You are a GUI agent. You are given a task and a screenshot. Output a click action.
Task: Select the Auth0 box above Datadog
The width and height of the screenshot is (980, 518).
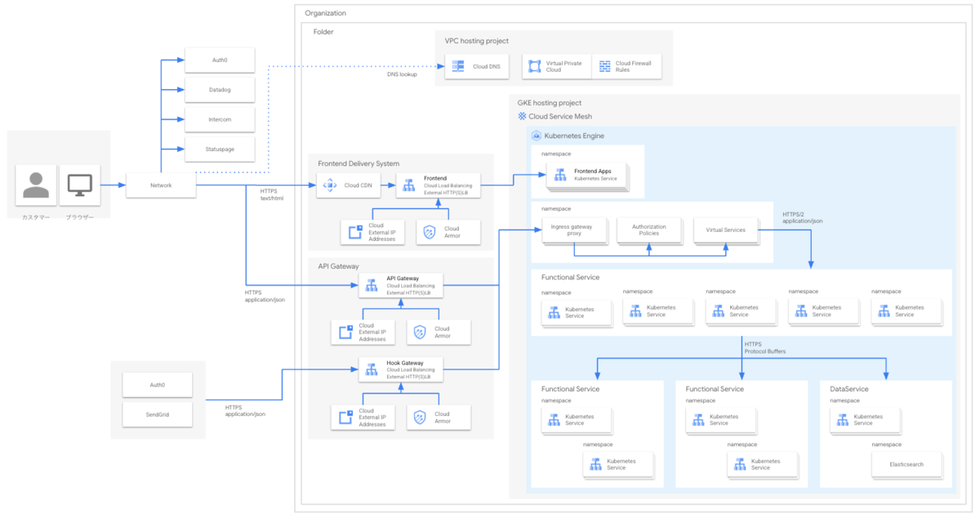coord(220,60)
